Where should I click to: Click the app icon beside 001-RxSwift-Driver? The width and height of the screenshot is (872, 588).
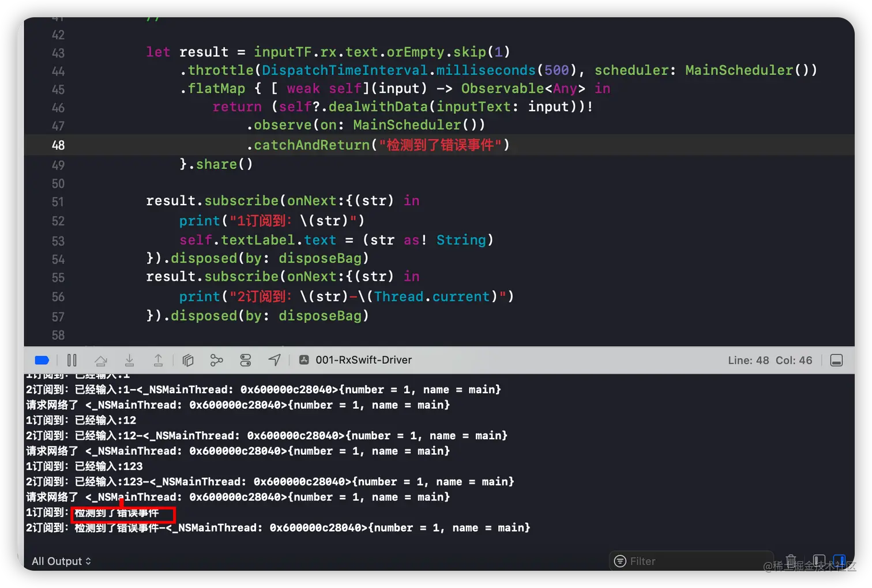coord(304,360)
